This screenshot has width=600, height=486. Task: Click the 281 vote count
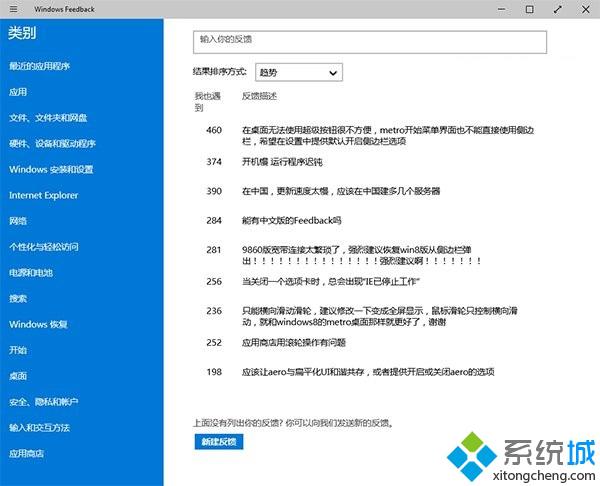pyautogui.click(x=214, y=250)
